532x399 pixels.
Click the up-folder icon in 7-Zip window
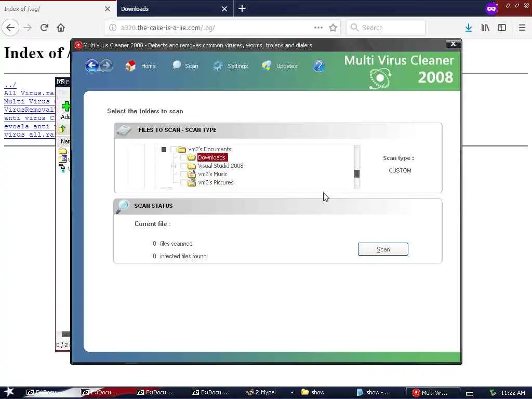(62, 129)
